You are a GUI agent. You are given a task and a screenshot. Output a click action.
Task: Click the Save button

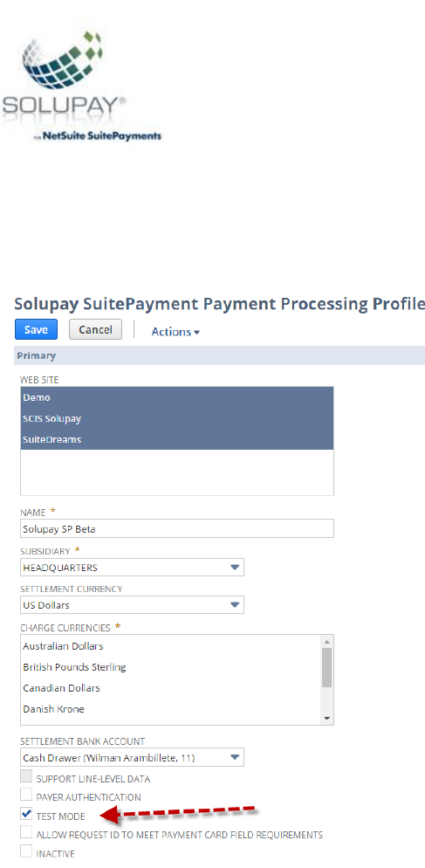[x=36, y=329]
